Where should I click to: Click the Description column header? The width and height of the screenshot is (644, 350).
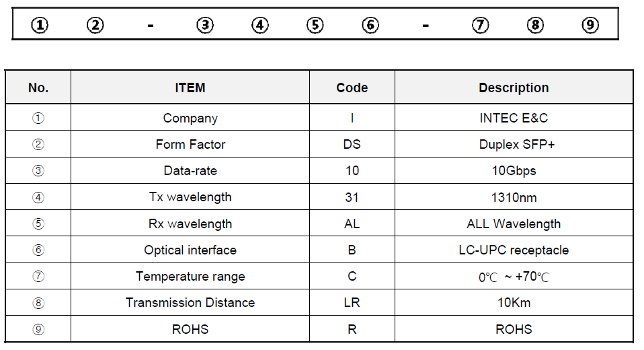[x=514, y=87]
